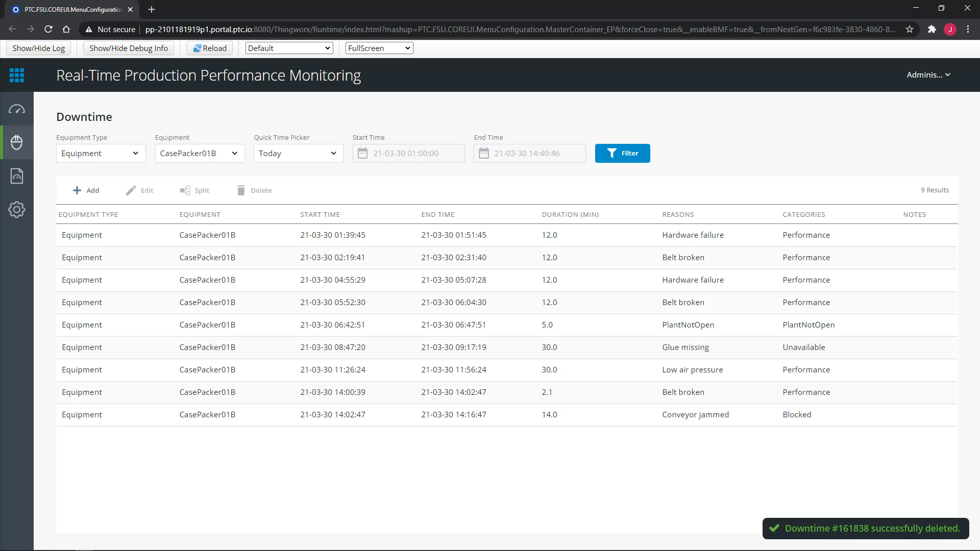Open the Start Time calendar icon
Viewport: 980px width, 551px height.
[362, 154]
